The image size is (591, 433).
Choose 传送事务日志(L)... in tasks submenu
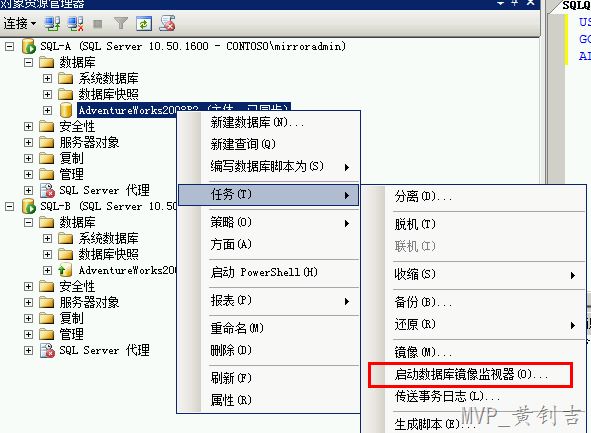tap(474, 396)
